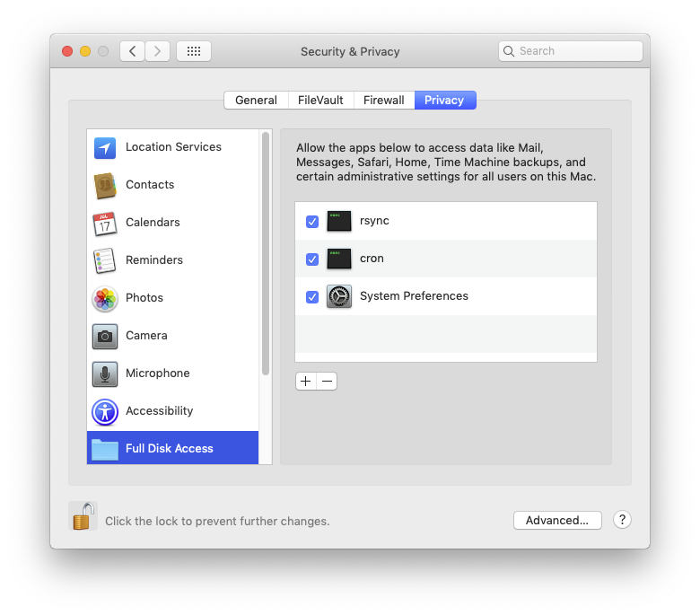700x615 pixels.
Task: Open help with the question mark button
Action: click(622, 520)
